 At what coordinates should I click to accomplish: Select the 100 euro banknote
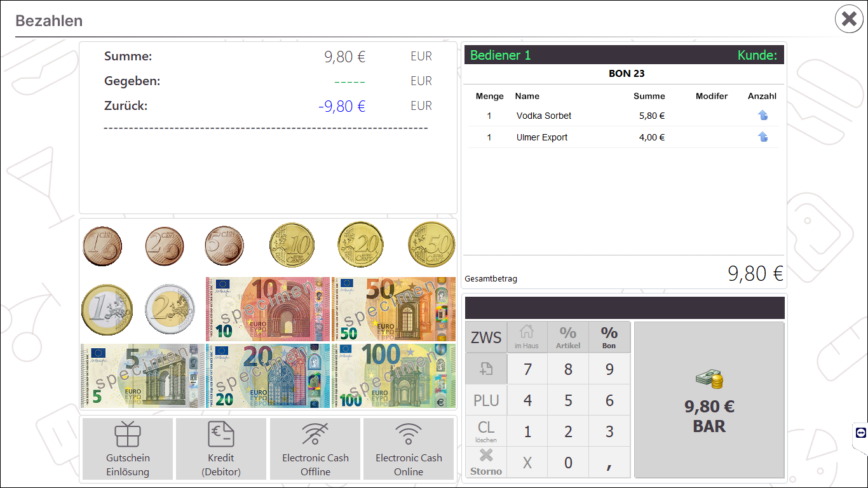(x=394, y=376)
